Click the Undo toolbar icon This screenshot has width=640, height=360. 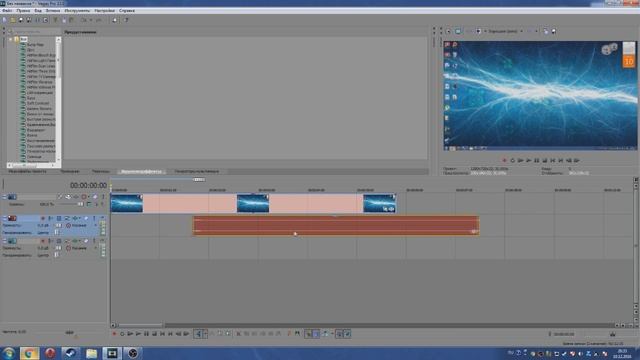click(84, 20)
